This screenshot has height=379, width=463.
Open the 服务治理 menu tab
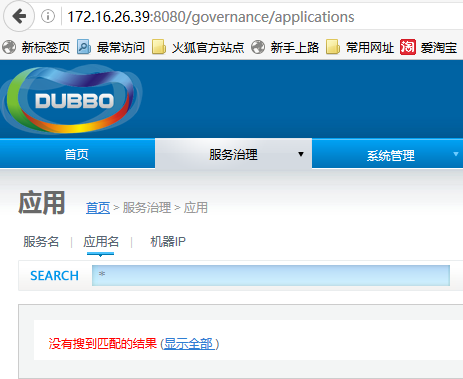coord(233,154)
